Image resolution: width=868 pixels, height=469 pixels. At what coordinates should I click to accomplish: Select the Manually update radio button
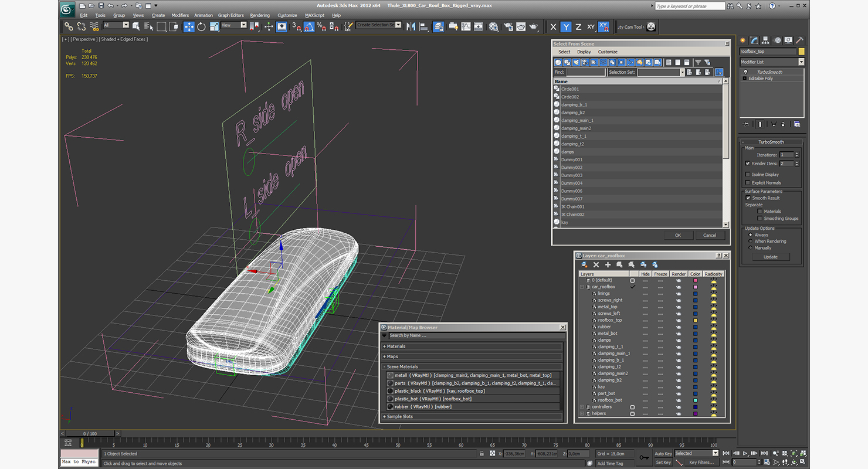(751, 247)
